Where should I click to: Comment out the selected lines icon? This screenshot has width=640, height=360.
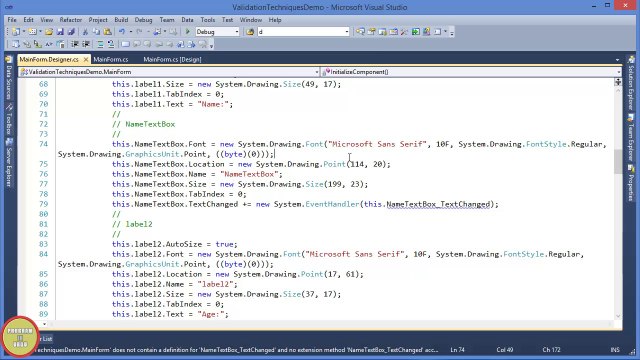pos(100,44)
